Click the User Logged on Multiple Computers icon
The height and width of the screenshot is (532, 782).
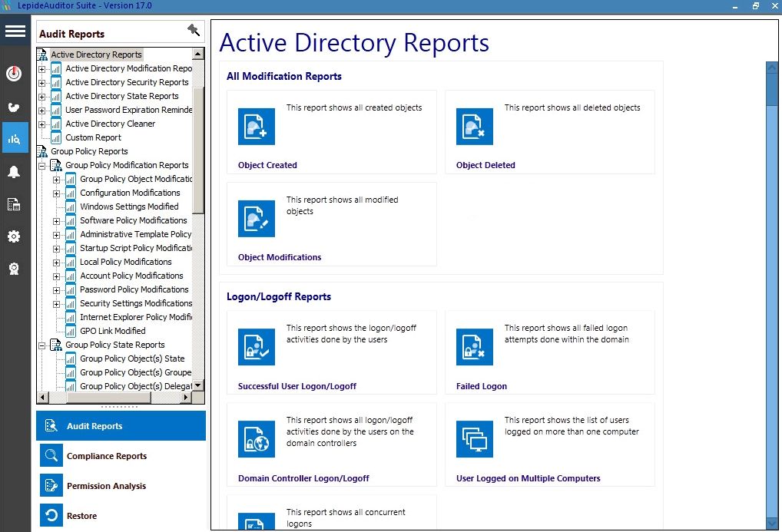[x=474, y=439]
